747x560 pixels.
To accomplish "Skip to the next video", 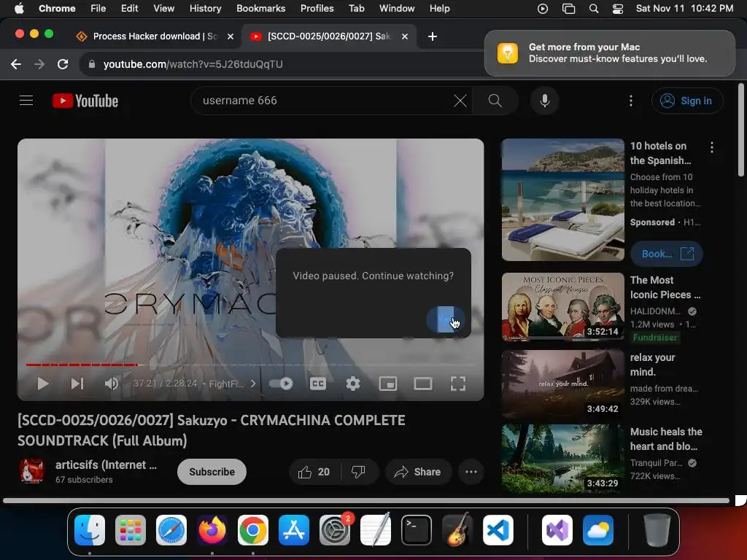I will point(77,384).
